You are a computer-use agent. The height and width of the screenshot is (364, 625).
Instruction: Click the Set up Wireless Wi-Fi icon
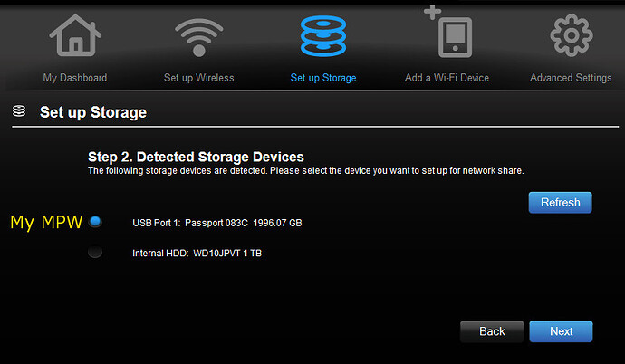[198, 36]
